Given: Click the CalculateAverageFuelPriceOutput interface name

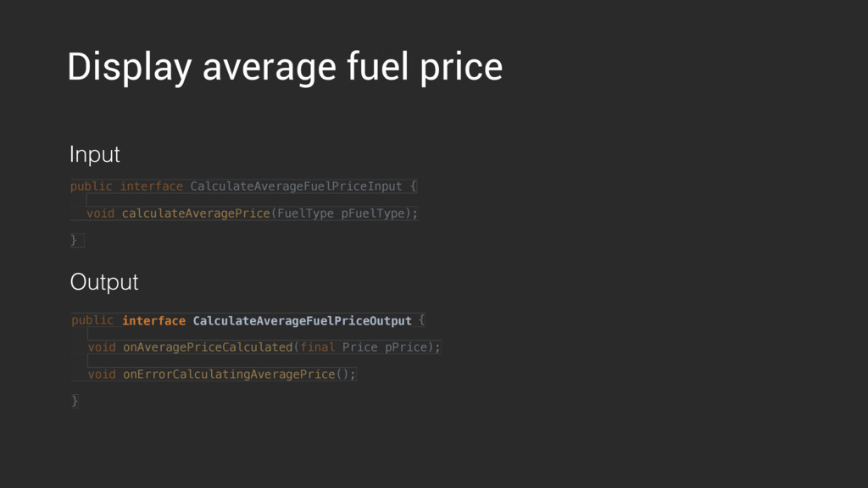Looking at the screenshot, I should (303, 321).
